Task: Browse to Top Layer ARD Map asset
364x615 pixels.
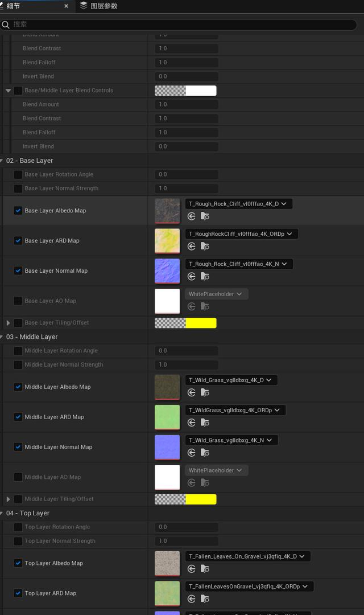Action: 205,599
